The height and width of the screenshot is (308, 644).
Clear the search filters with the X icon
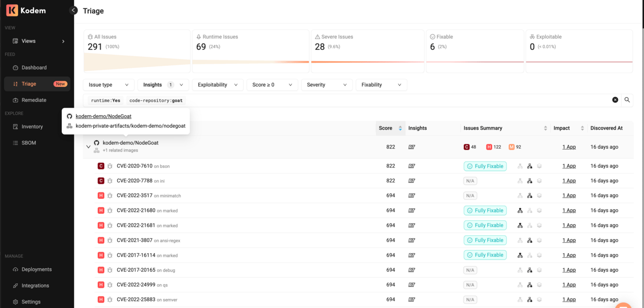point(615,100)
